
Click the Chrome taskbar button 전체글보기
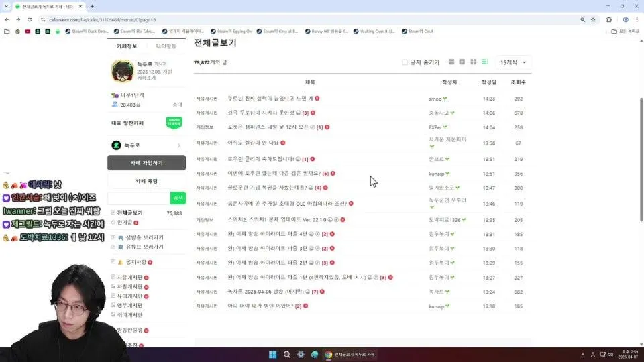[350, 355]
